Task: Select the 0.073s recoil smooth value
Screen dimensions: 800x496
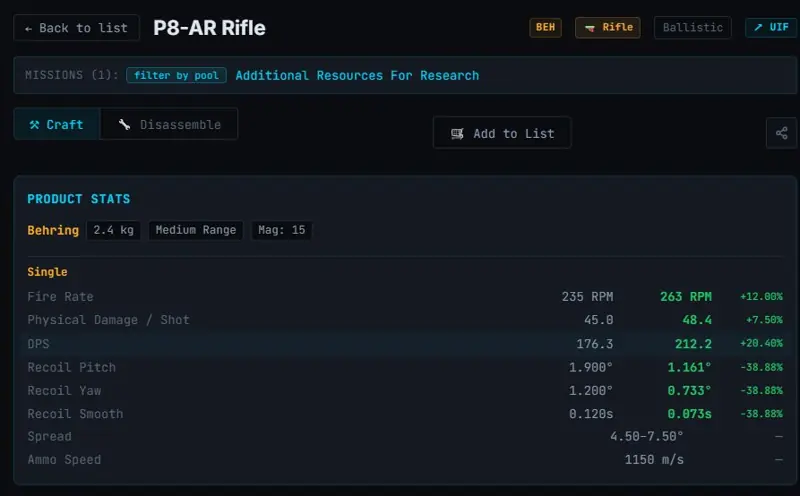Action: (689, 414)
